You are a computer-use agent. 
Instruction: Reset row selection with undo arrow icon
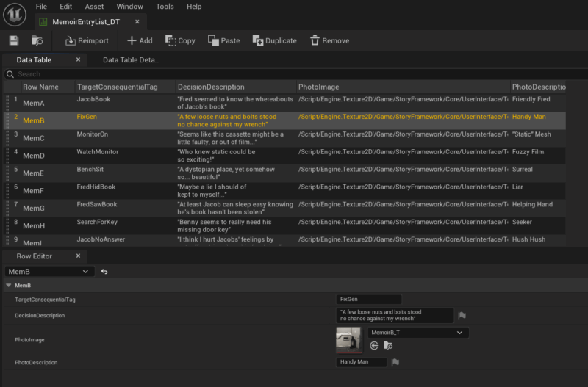pyautogui.click(x=104, y=272)
